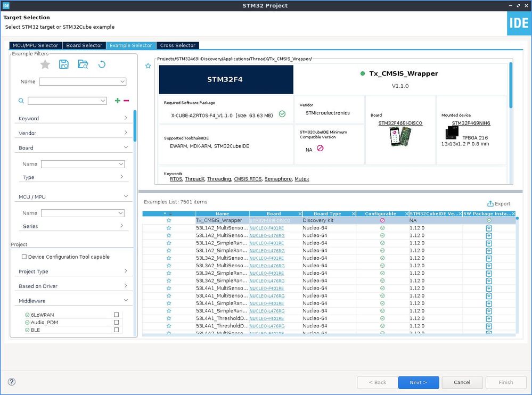Open the search combo box dropdown

click(103, 101)
